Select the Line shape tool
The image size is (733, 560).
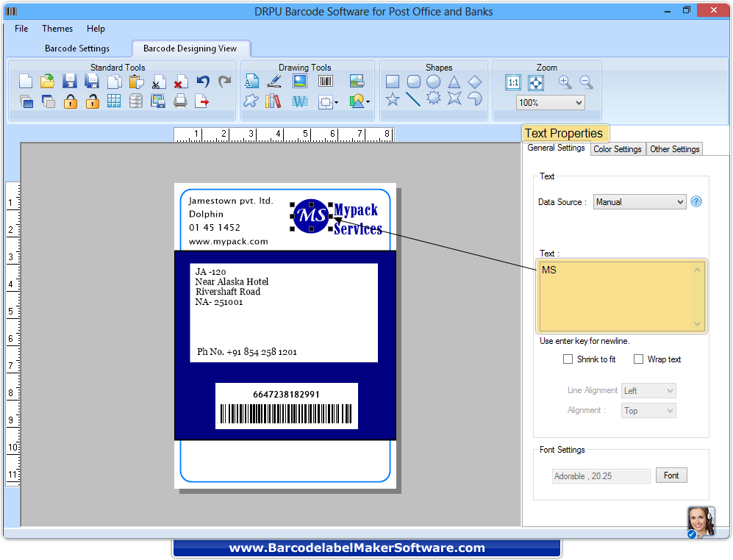coord(412,99)
